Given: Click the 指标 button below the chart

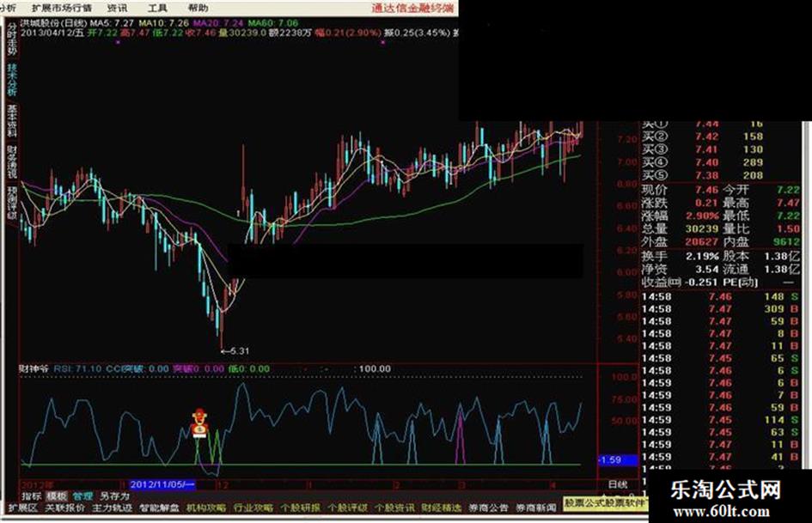Looking at the screenshot, I should [x=31, y=496].
